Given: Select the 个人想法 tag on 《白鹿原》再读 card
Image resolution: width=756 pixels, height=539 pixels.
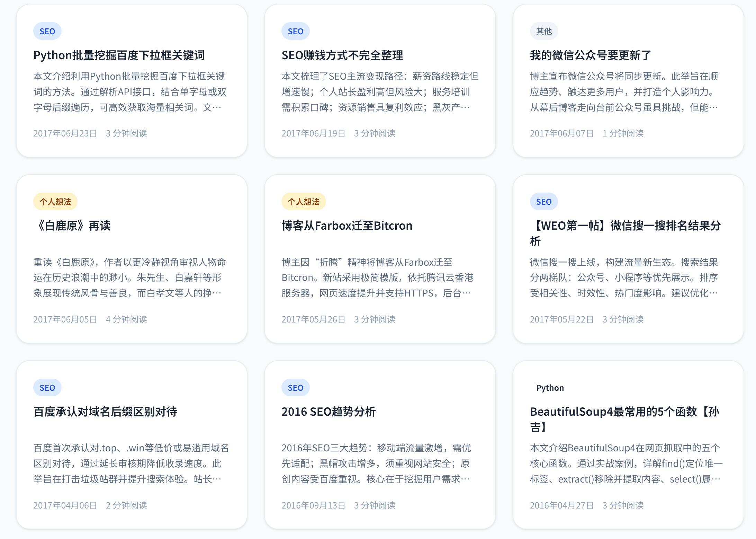Looking at the screenshot, I should point(55,201).
